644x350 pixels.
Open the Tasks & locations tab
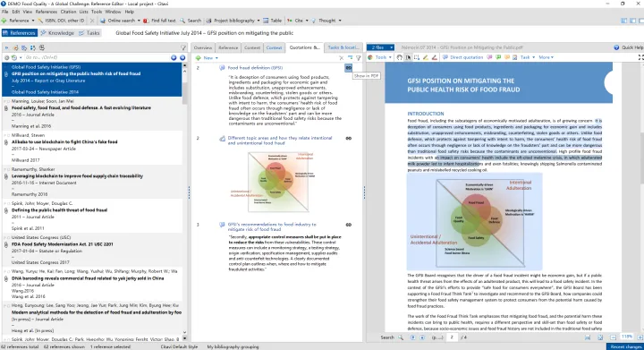[x=343, y=47]
